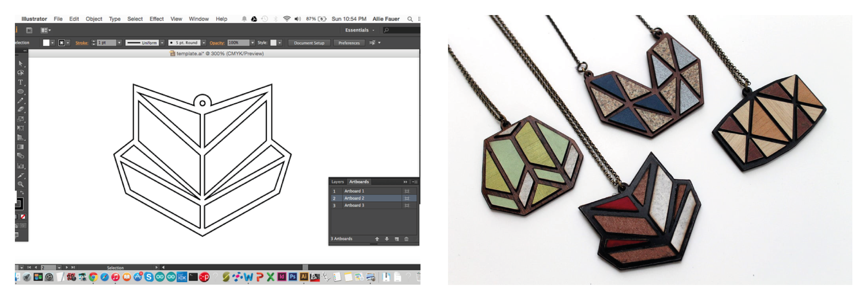
Task: Set color to None (red slash)
Action: coord(23,217)
